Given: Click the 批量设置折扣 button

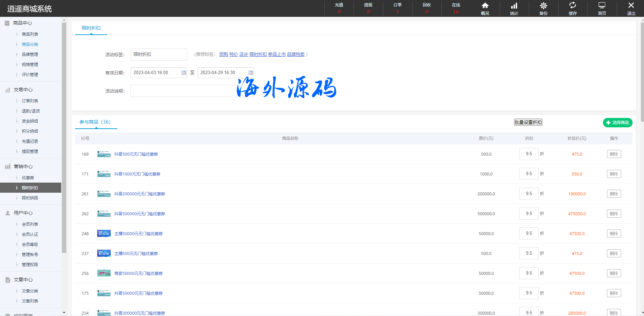Looking at the screenshot, I should (528, 122).
